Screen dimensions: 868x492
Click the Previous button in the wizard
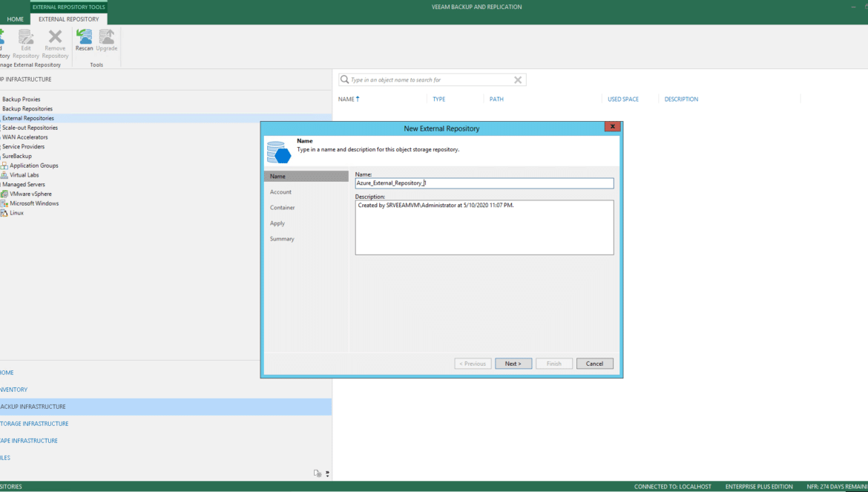click(x=473, y=364)
